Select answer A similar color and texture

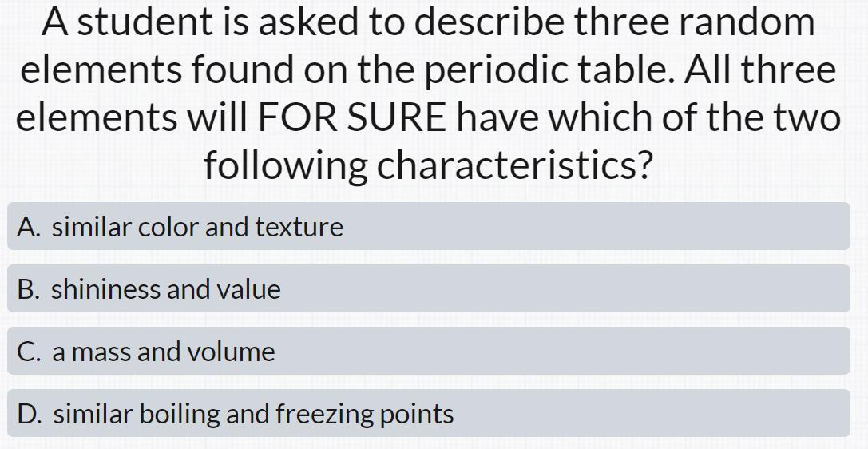point(428,227)
